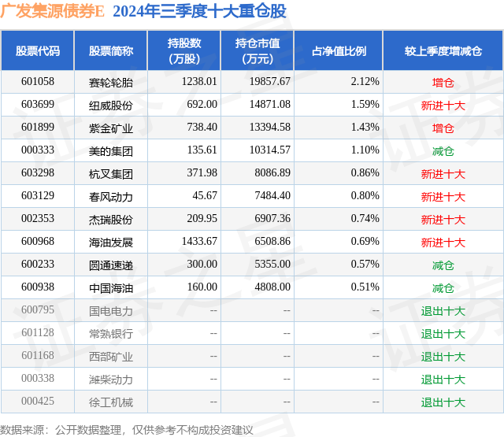
Task: Click the 占净值比例 column header
Action: 339,50
